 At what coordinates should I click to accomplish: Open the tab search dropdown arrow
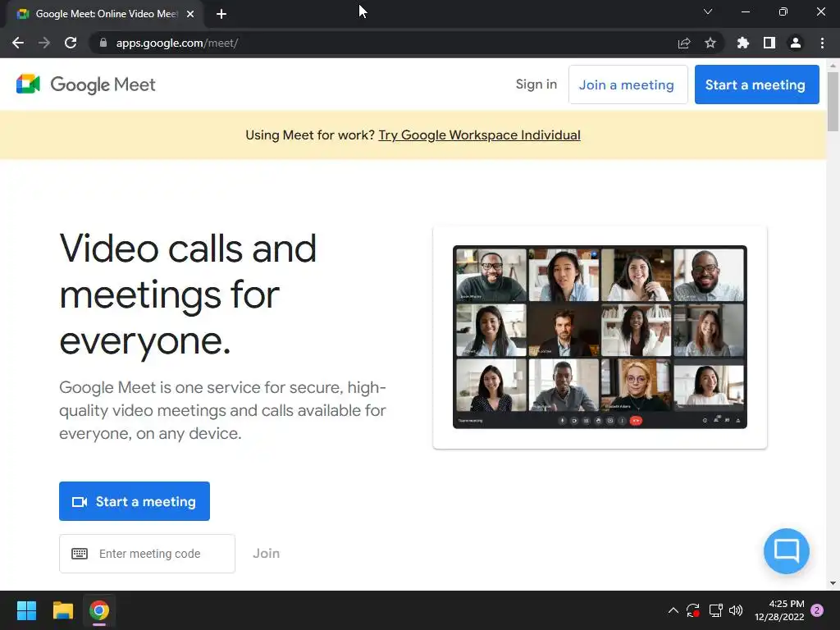pos(708,11)
